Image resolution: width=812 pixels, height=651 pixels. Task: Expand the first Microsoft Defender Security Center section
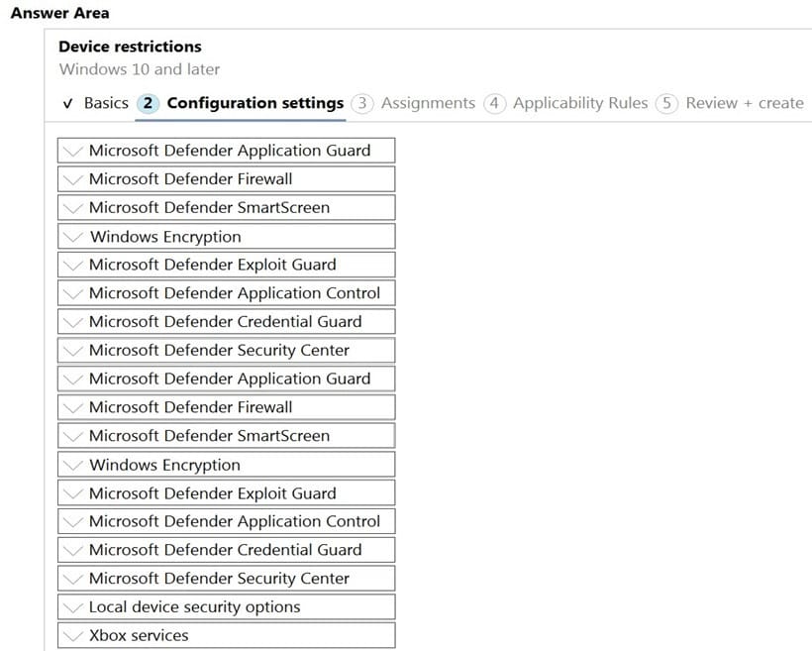click(227, 350)
